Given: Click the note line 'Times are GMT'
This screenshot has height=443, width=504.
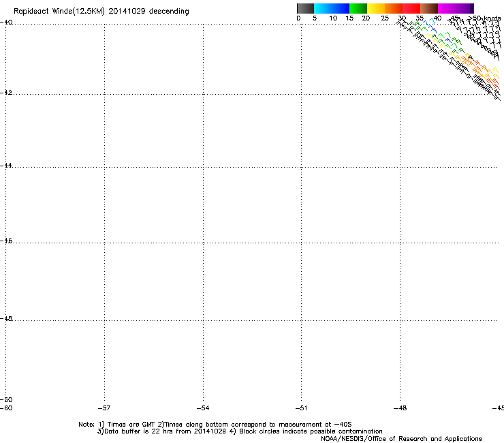Looking at the screenshot, I should point(131,425).
